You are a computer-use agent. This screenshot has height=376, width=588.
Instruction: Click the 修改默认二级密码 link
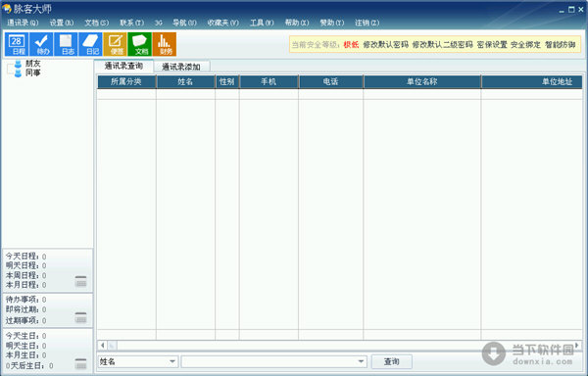click(x=443, y=45)
